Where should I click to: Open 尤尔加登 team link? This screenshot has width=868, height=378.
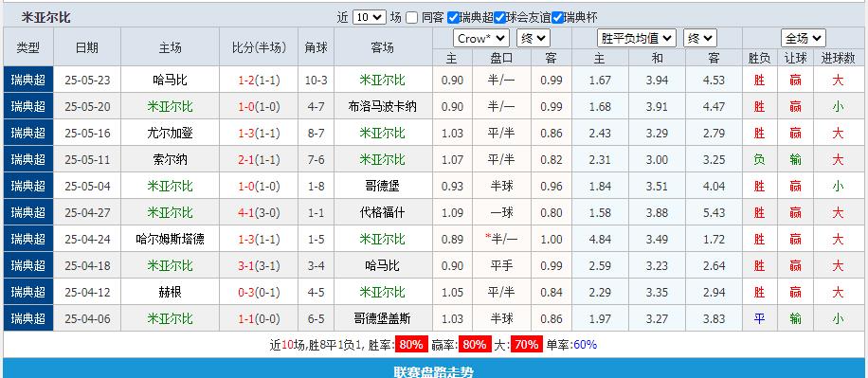click(170, 134)
